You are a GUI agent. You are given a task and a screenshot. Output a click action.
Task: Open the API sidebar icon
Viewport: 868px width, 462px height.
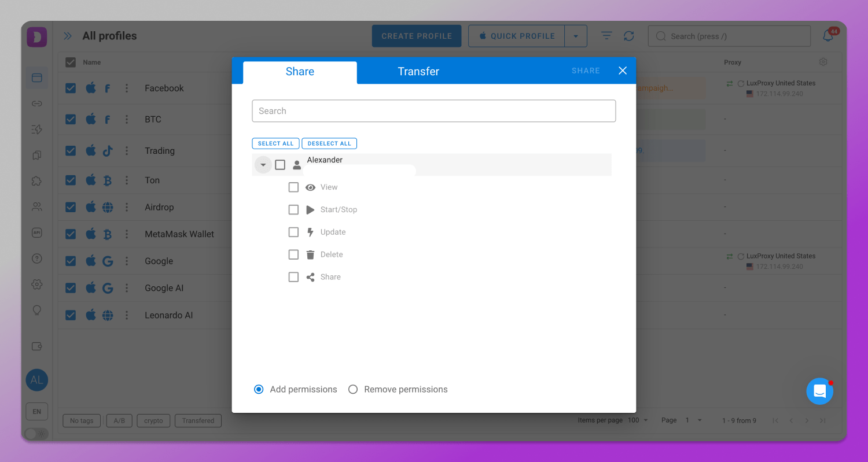pyautogui.click(x=37, y=232)
